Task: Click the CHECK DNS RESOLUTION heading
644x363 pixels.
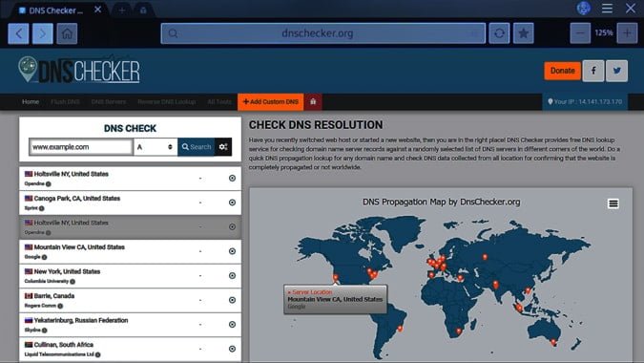Action: click(x=316, y=125)
